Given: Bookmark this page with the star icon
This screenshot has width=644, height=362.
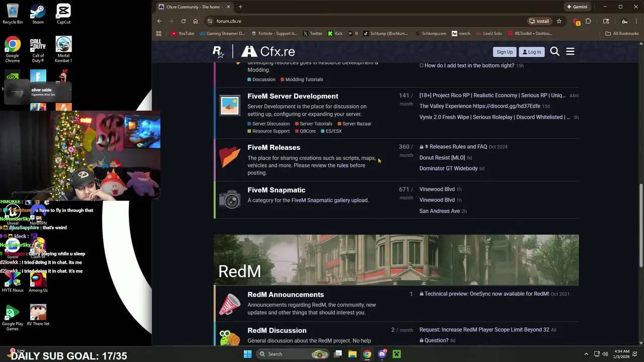Looking at the screenshot, I should click(x=559, y=21).
